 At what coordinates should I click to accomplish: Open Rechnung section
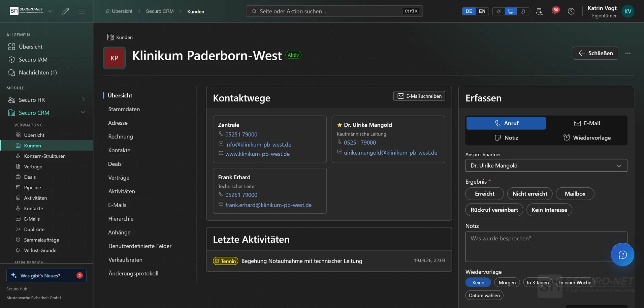121,136
